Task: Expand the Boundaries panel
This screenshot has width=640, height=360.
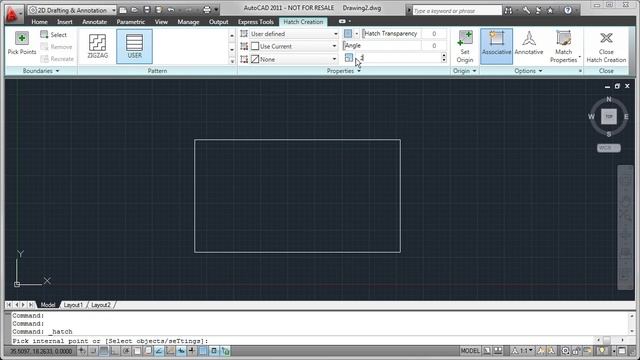Action: [x=41, y=71]
